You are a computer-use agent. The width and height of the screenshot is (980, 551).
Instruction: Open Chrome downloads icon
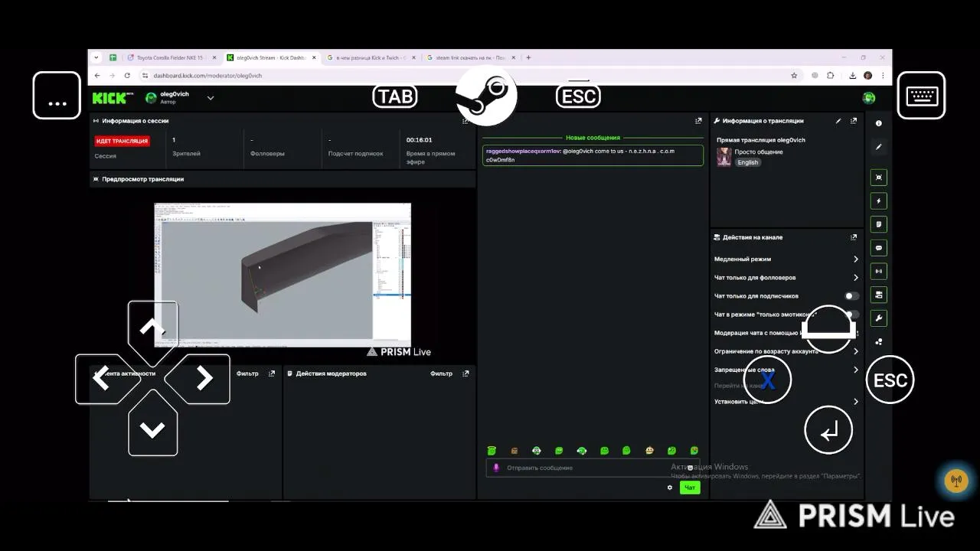pos(852,76)
